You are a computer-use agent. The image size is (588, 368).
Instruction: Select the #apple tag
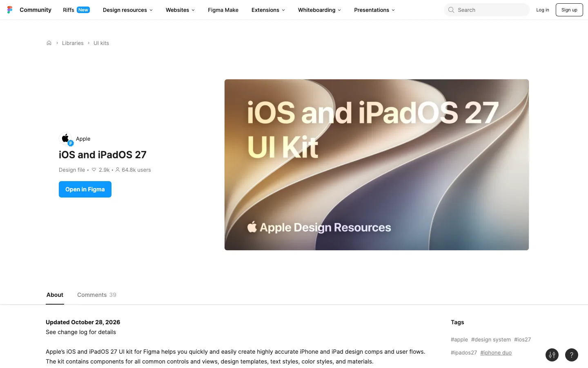click(459, 339)
